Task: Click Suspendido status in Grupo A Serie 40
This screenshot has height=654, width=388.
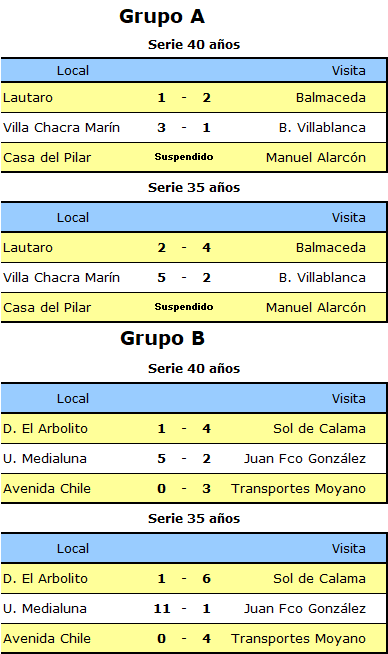Action: coord(184,157)
